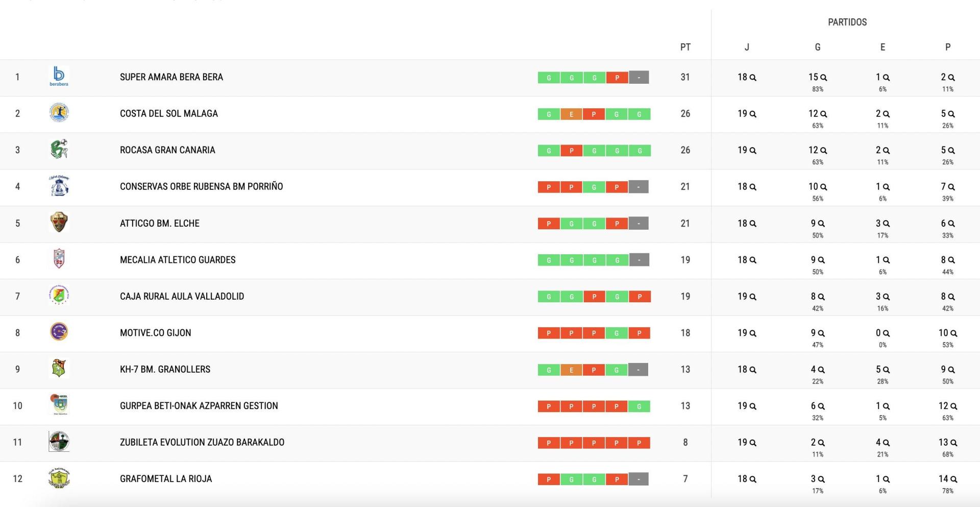The image size is (980, 507).
Task: Open Caja Rural Aula Valladolid name
Action: tap(182, 296)
